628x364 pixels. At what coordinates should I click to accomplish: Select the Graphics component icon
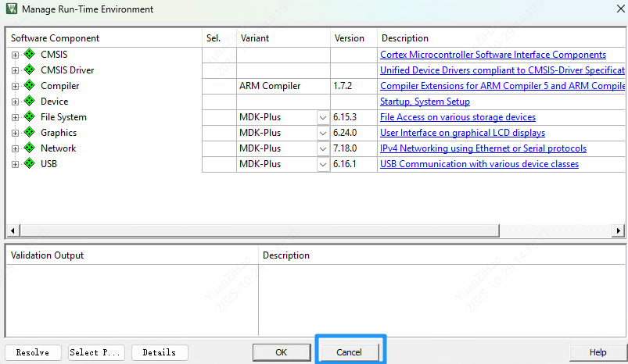[x=30, y=133]
